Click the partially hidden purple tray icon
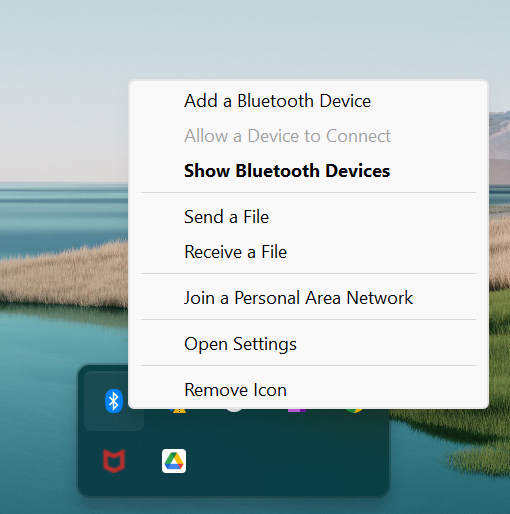510x514 pixels. [297, 410]
